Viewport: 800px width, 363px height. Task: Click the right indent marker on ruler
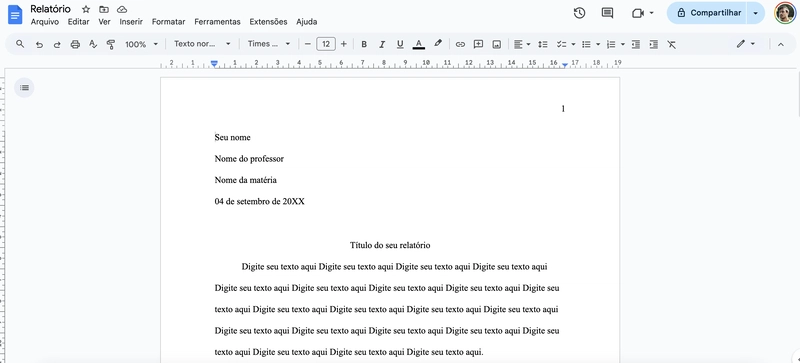click(565, 65)
